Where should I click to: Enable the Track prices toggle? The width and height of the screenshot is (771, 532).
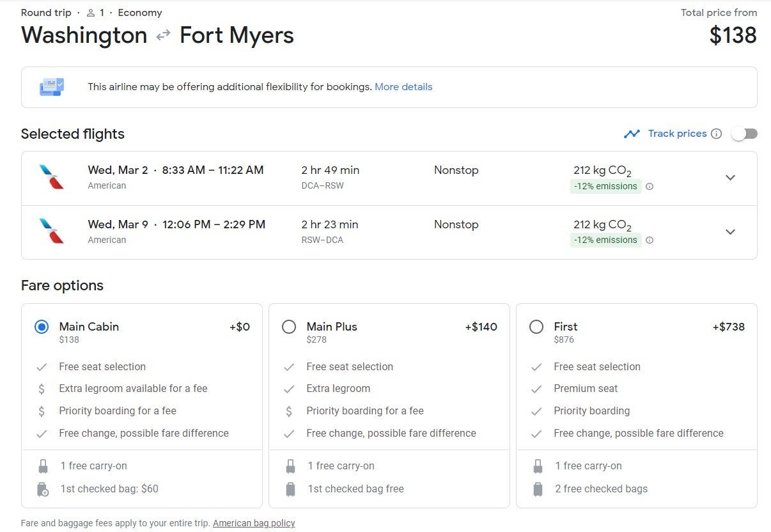tap(744, 134)
